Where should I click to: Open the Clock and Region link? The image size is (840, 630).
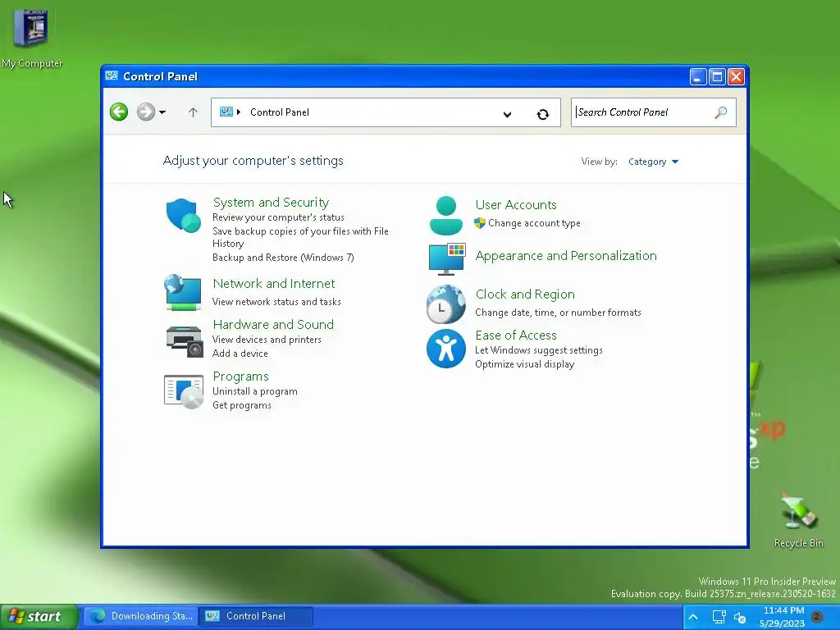pos(525,294)
